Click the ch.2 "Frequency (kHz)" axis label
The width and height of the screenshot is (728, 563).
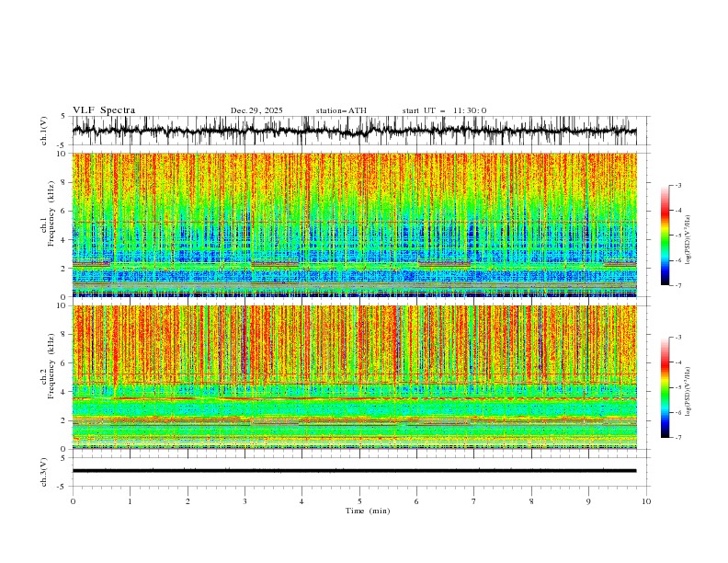tap(51, 366)
